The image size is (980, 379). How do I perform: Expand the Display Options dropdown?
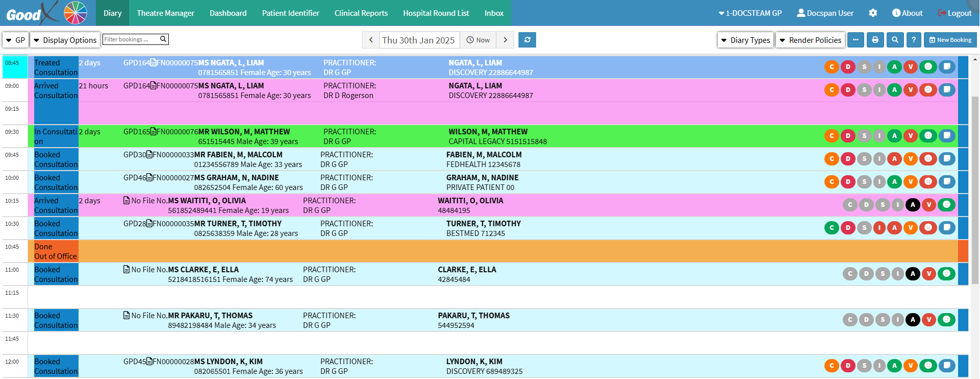tap(65, 40)
